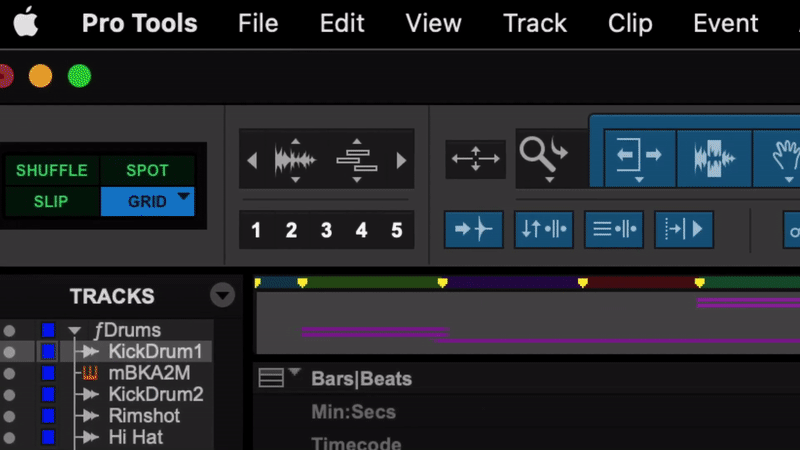The height and width of the screenshot is (450, 800).
Task: Recall zoom preset 3
Action: click(x=327, y=230)
